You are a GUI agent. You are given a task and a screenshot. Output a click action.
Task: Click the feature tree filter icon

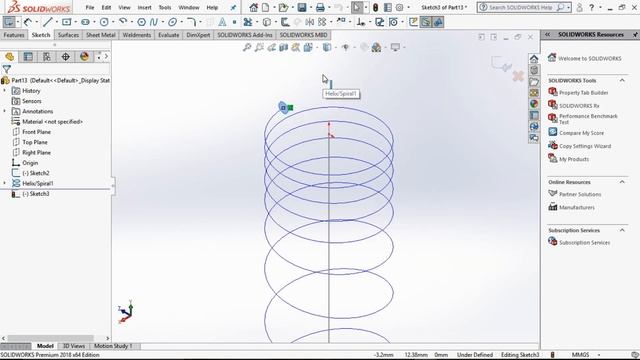tap(7, 69)
